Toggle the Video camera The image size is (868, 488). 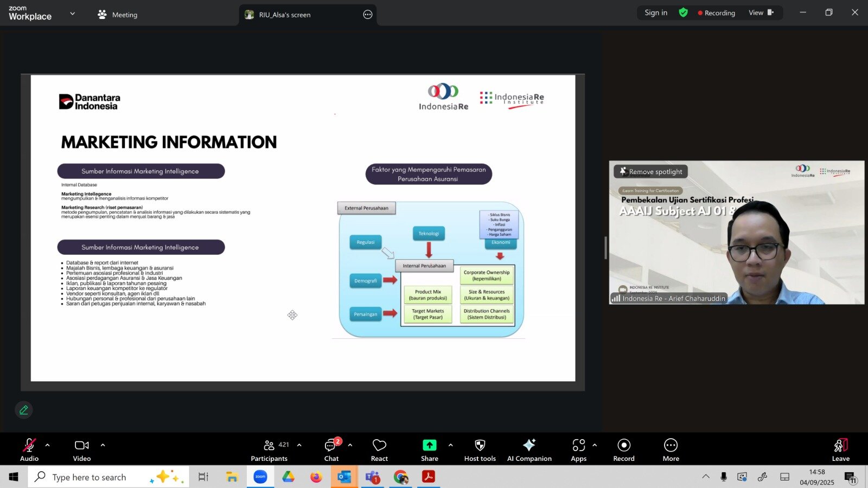[82, 450]
